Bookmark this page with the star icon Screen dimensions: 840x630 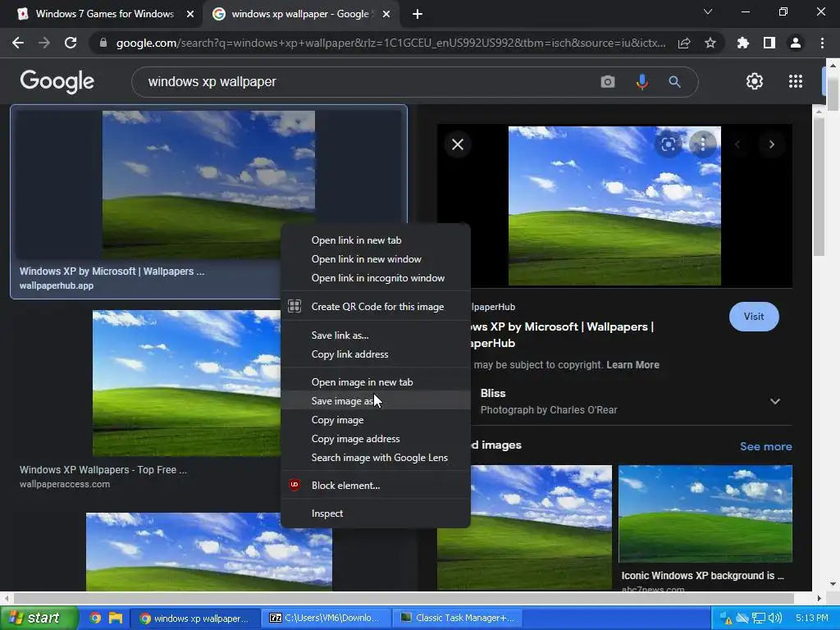[710, 43]
